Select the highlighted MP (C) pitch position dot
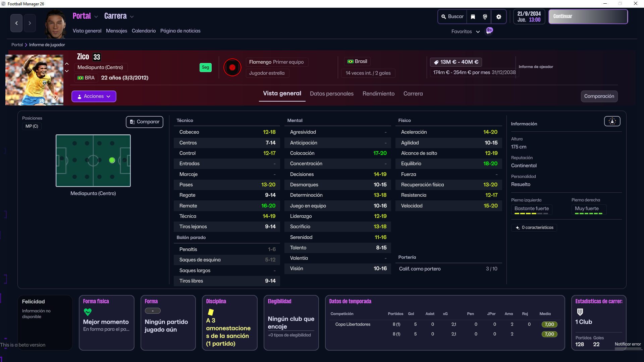 click(112, 161)
